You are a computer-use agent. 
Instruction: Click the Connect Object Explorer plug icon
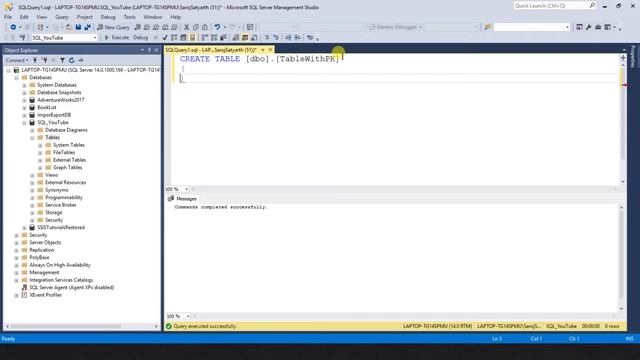(35, 60)
